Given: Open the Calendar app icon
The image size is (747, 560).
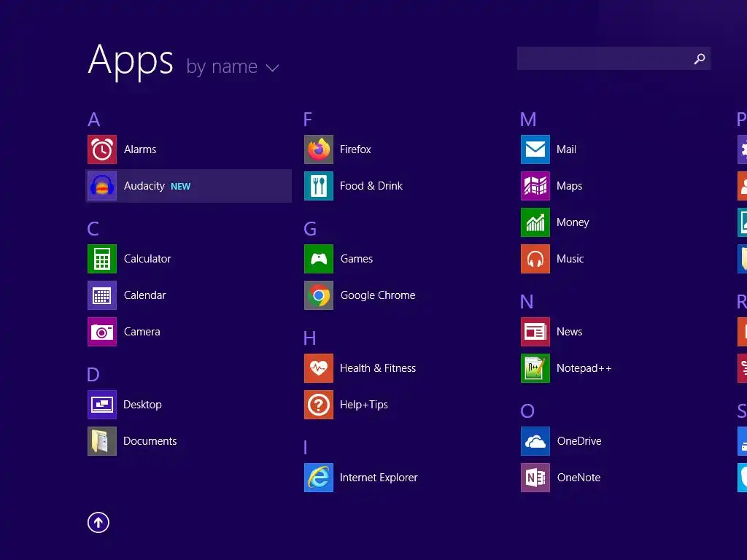Looking at the screenshot, I should tap(102, 295).
